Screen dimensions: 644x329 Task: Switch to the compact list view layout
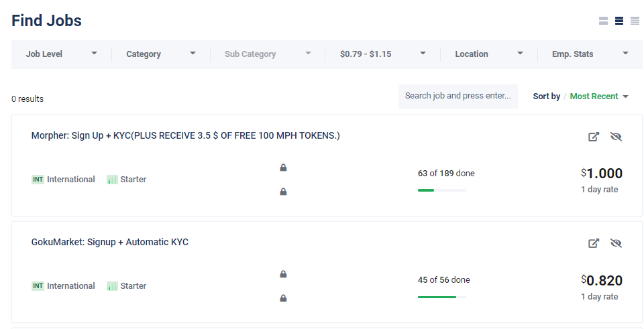635,21
